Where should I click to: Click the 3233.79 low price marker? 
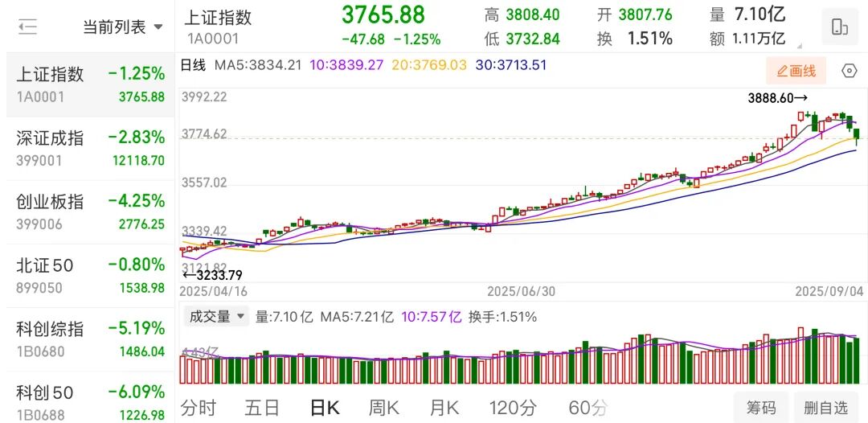click(x=212, y=274)
